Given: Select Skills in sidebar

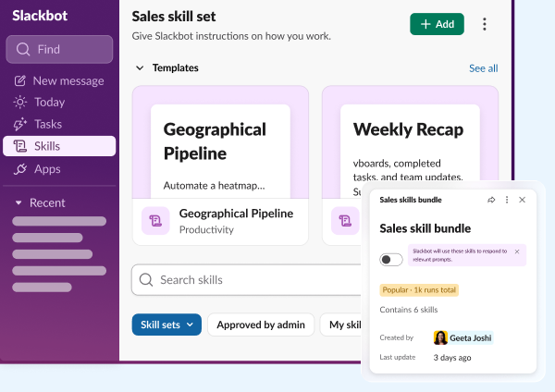Looking at the screenshot, I should point(59,146).
